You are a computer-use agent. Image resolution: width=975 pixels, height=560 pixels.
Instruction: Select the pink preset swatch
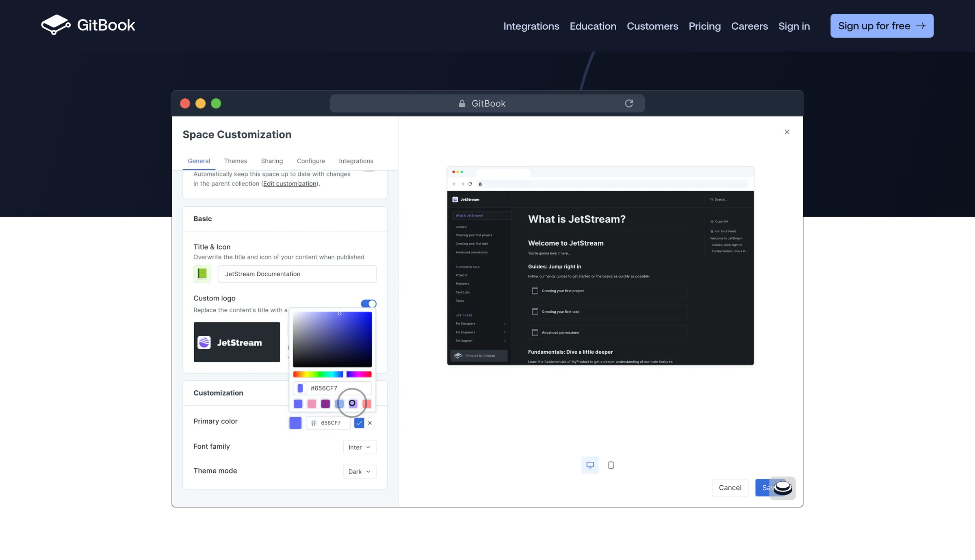click(312, 404)
